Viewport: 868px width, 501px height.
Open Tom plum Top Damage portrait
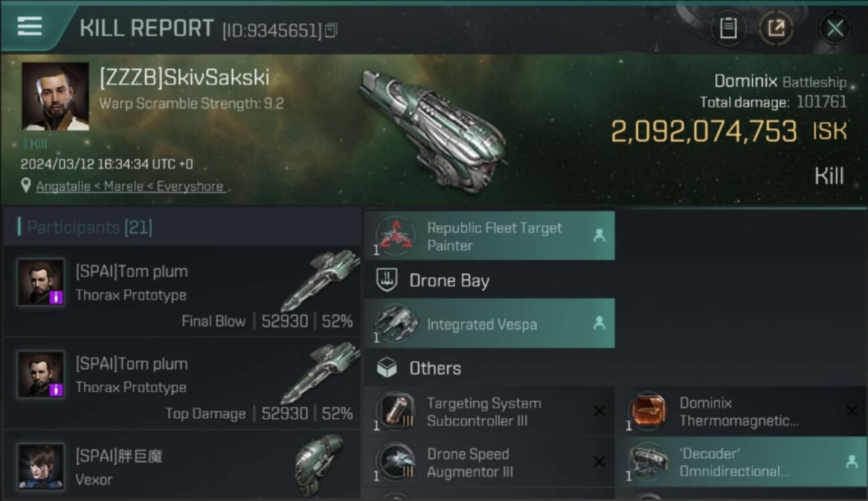click(x=41, y=374)
